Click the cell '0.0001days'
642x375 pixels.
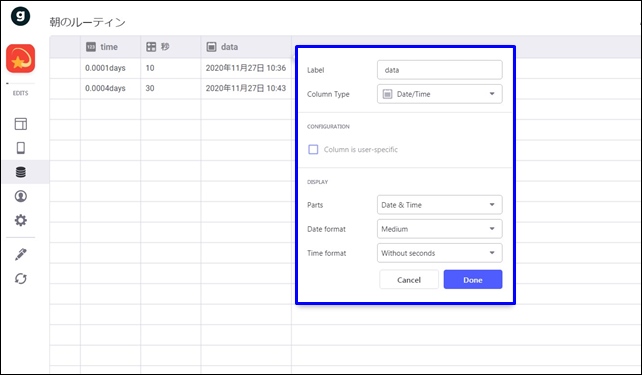[x=111, y=68]
